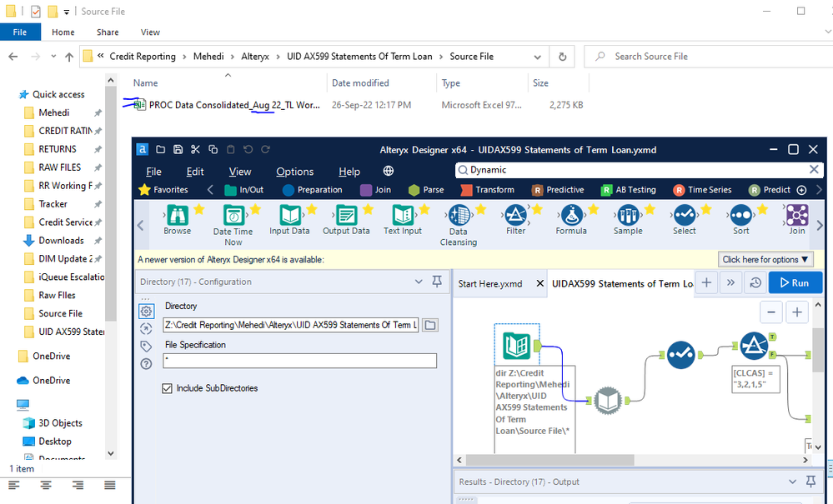Refresh the Explorer folder view

point(562,57)
